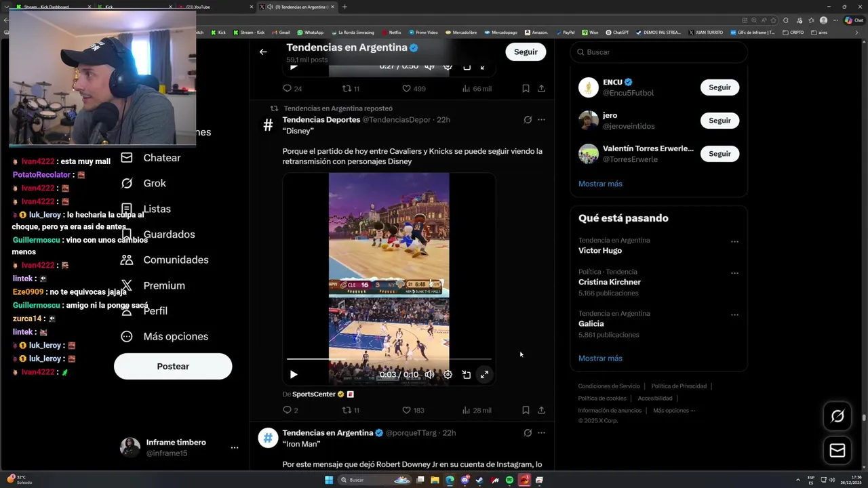Open the Cristina Kirchner trend
The height and width of the screenshot is (488, 868).
[610, 282]
